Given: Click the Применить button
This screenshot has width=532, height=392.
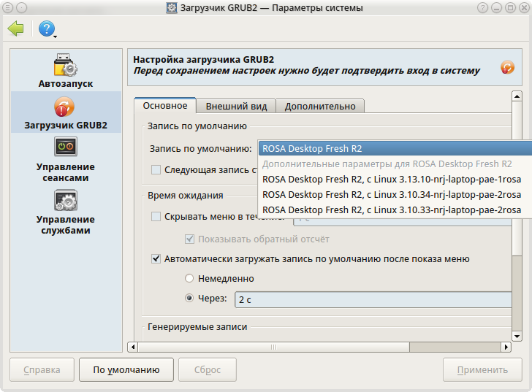Looking at the screenshot, I should pos(482,369).
